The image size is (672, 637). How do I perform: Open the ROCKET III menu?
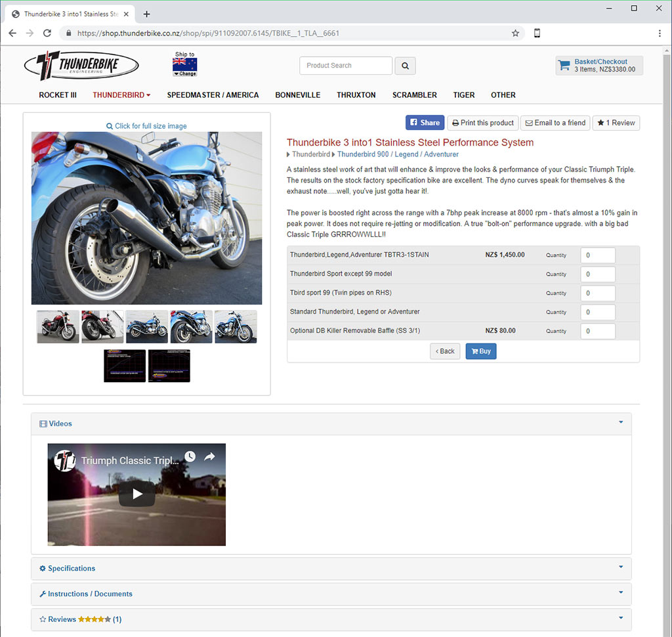(58, 95)
